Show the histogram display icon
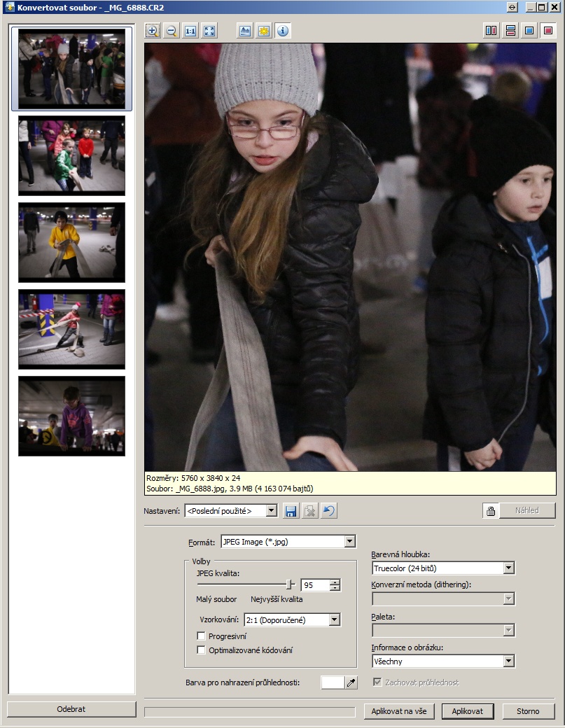 245,31
